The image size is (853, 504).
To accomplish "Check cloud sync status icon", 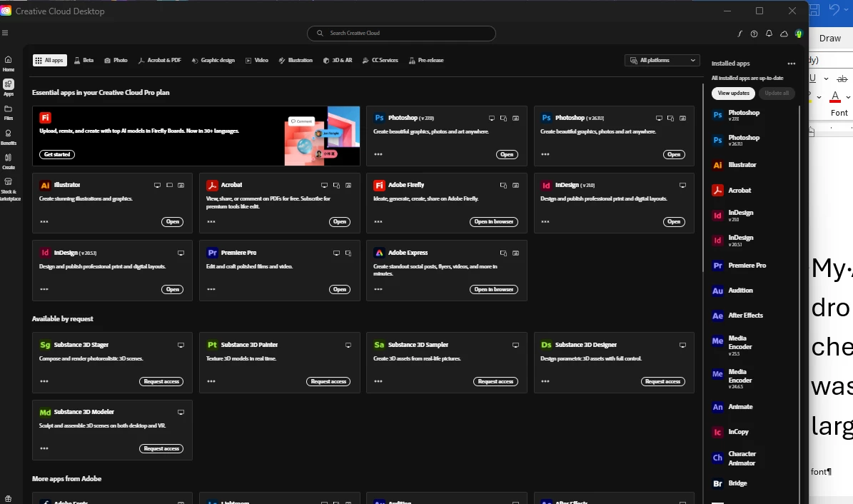I will point(784,34).
